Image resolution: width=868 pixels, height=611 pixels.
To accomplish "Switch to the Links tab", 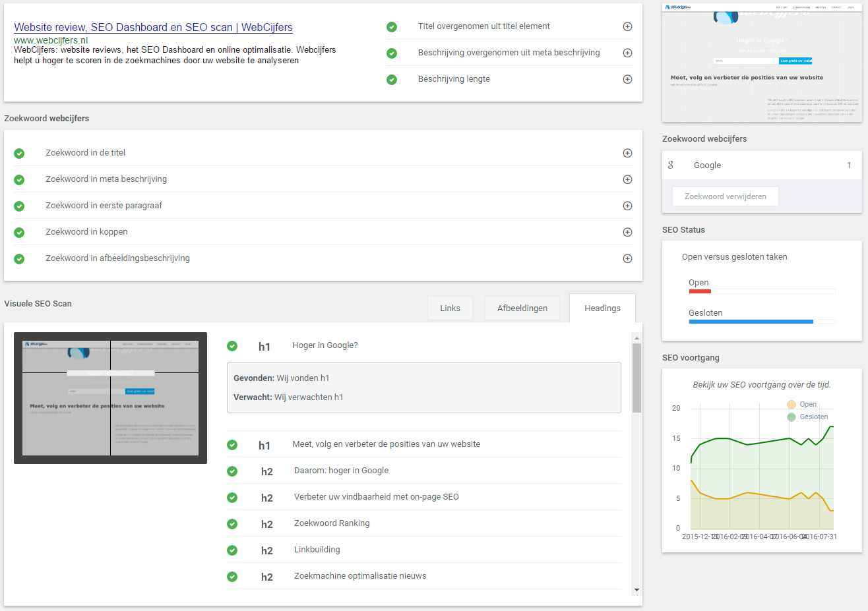I will (450, 308).
